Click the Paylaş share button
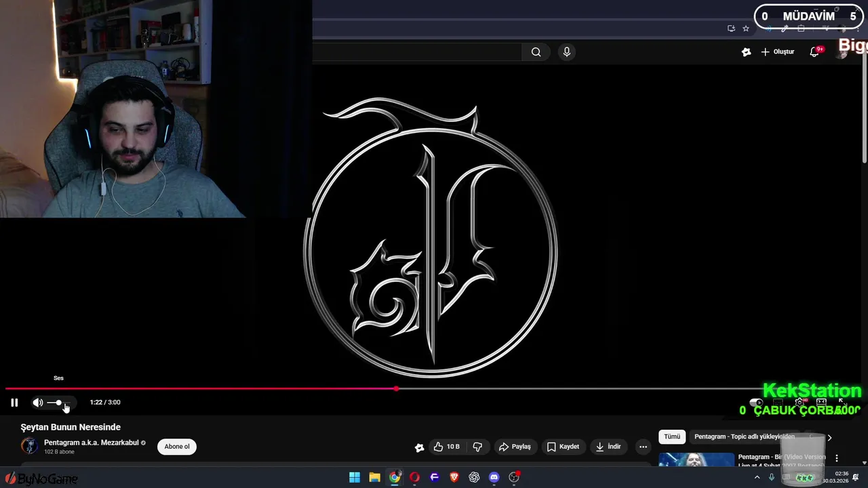The height and width of the screenshot is (488, 868). [515, 447]
